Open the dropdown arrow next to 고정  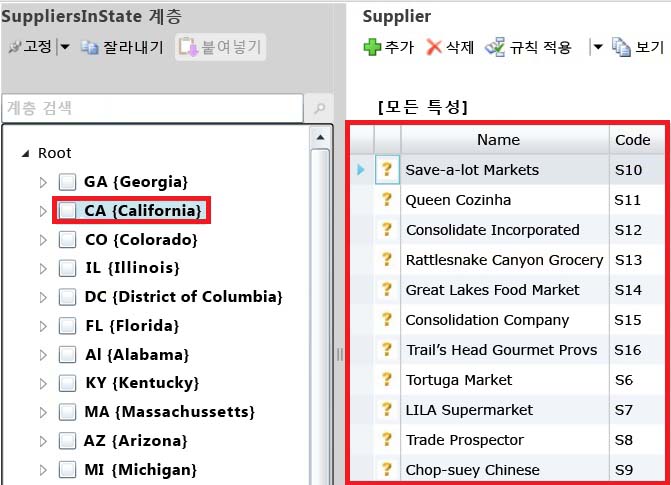tap(65, 47)
